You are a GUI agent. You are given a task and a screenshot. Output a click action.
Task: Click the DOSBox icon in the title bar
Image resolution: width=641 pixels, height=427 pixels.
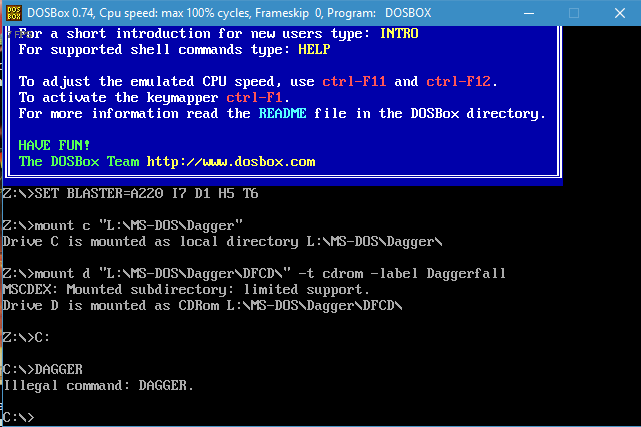point(13,13)
